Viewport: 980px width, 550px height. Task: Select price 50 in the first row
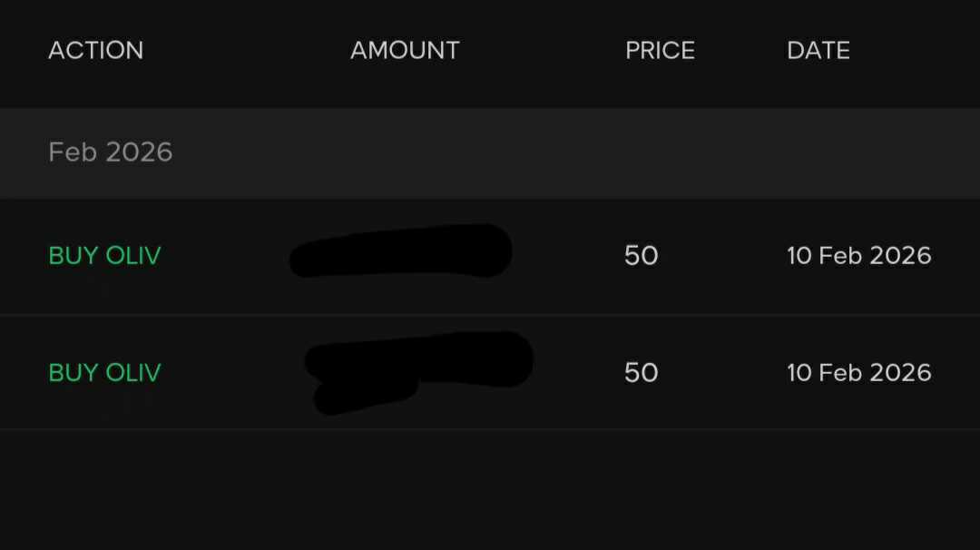[641, 256]
